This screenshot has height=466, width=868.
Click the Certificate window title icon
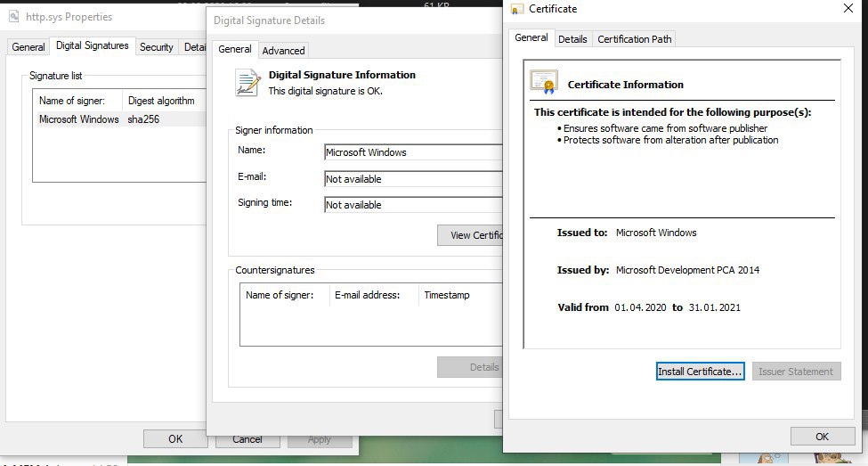click(517, 9)
